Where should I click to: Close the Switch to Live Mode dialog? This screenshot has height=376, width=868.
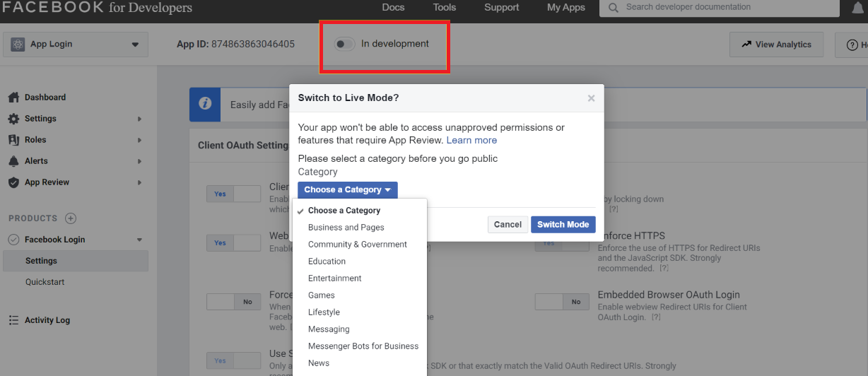[592, 98]
